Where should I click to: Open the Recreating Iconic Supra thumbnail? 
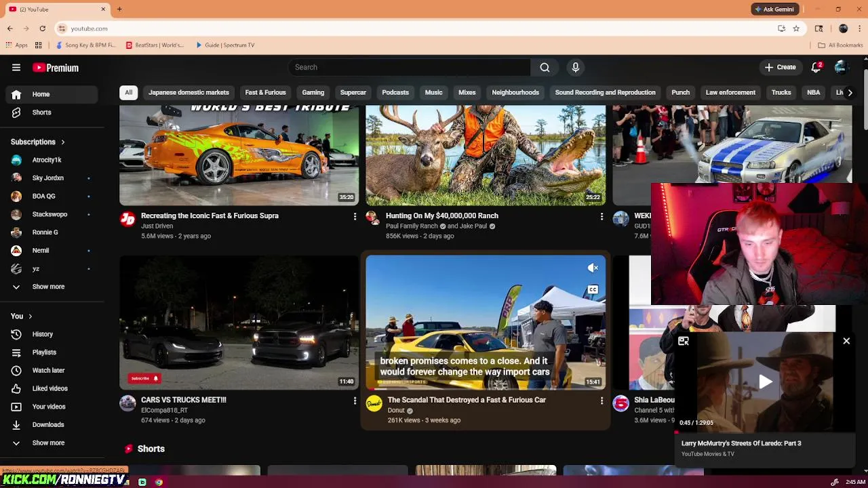pos(239,155)
